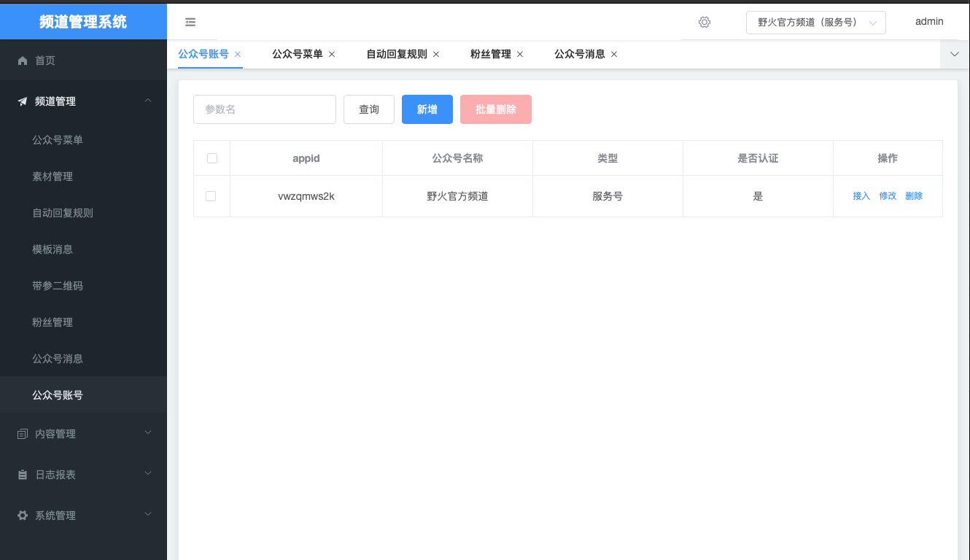The image size is (970, 560).
Task: Click the home icon beside 首页
Action: point(23,61)
